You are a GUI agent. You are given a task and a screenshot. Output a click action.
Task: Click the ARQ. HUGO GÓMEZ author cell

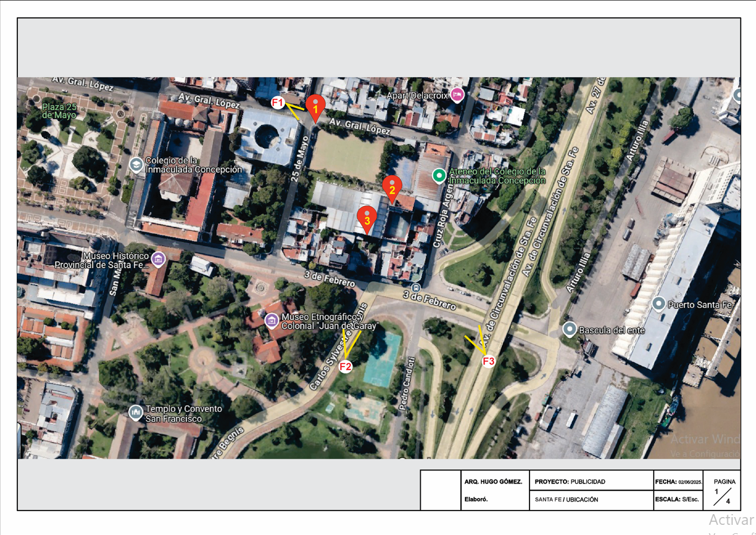[x=494, y=481]
